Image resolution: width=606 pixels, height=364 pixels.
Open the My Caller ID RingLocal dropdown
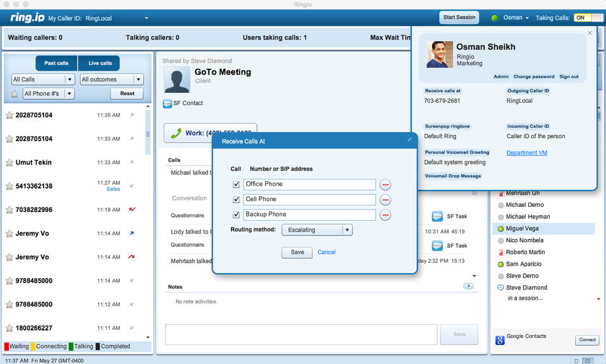(146, 18)
